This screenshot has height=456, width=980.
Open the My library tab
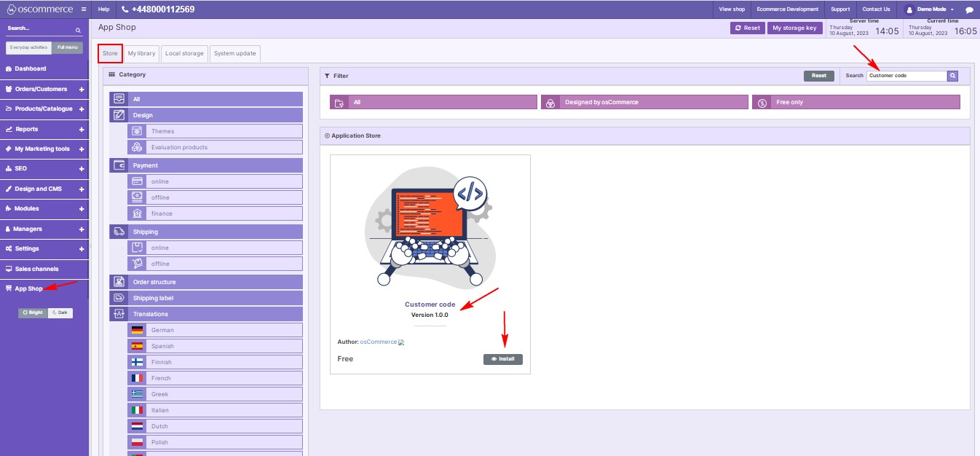[141, 53]
